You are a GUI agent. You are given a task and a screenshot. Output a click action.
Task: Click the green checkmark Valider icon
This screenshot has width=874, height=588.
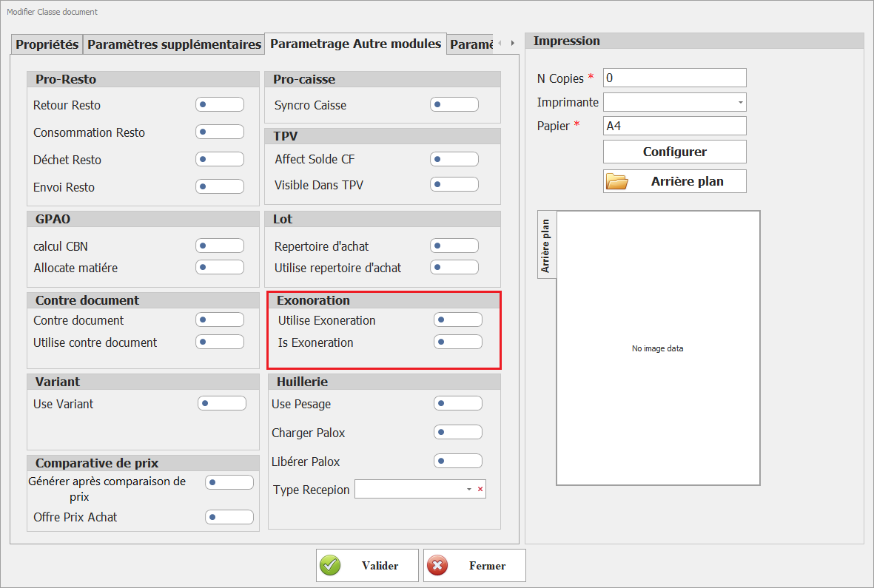point(330,566)
